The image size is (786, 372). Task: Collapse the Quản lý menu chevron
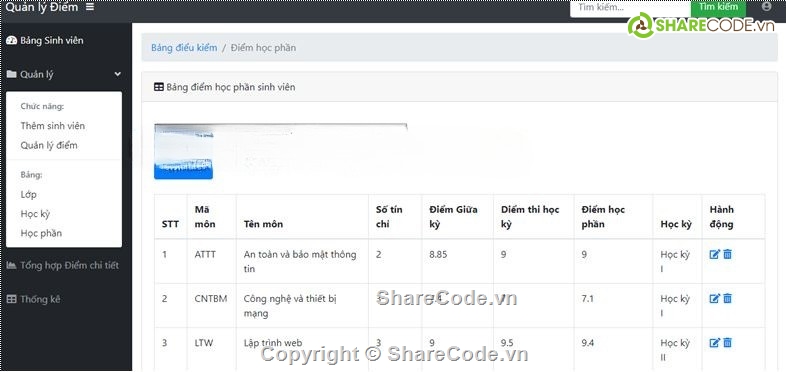[x=117, y=74]
